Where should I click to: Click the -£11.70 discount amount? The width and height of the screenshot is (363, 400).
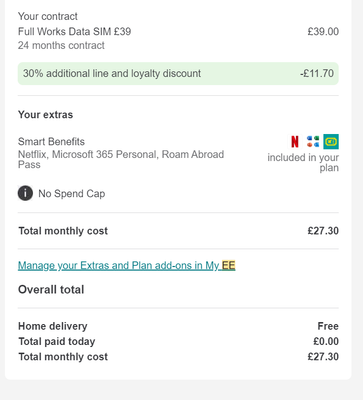click(x=317, y=73)
